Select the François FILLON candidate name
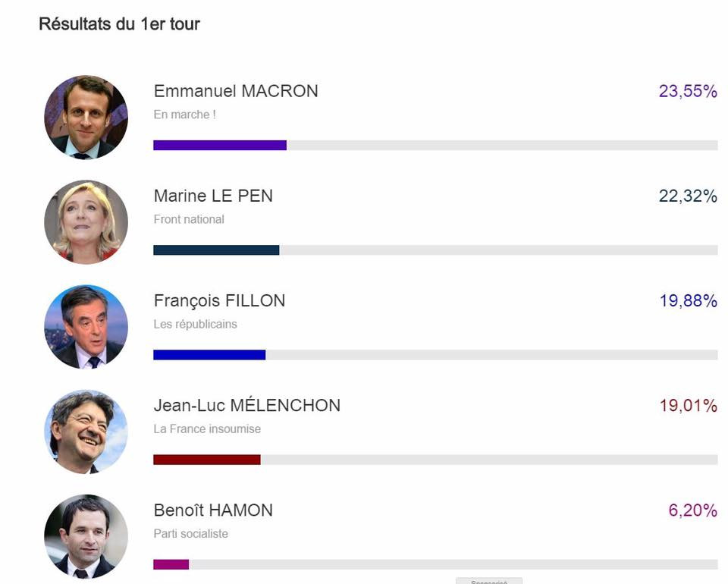Screen dimensions: 728x584 [x=219, y=301]
